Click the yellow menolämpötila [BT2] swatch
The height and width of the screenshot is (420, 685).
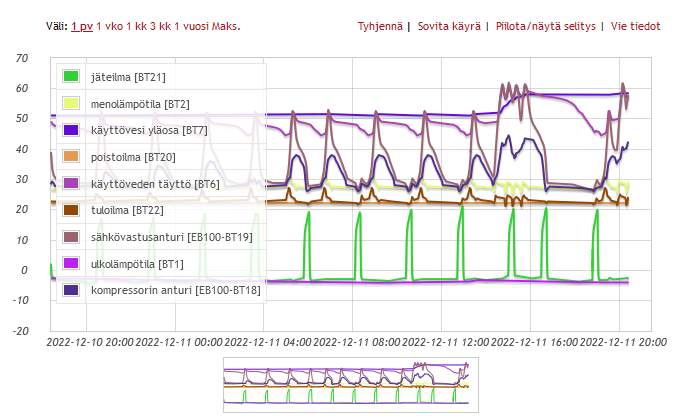click(x=71, y=103)
